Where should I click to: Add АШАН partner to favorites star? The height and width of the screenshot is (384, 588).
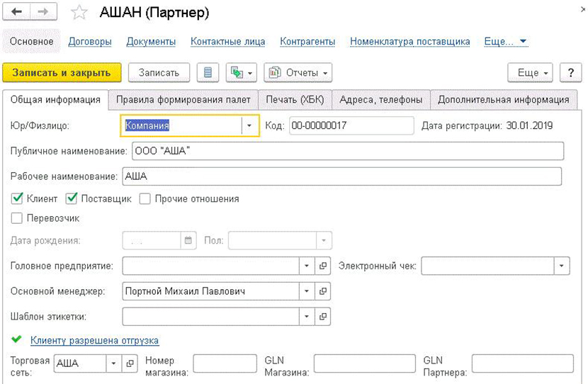tap(81, 14)
